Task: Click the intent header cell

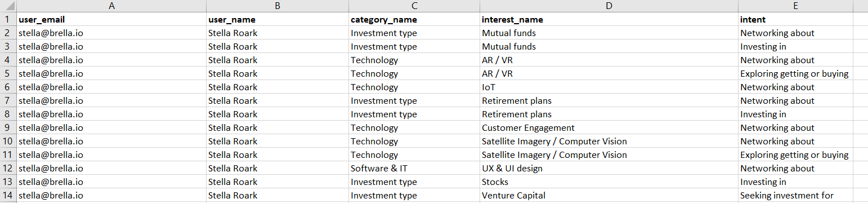Action: click(x=795, y=20)
